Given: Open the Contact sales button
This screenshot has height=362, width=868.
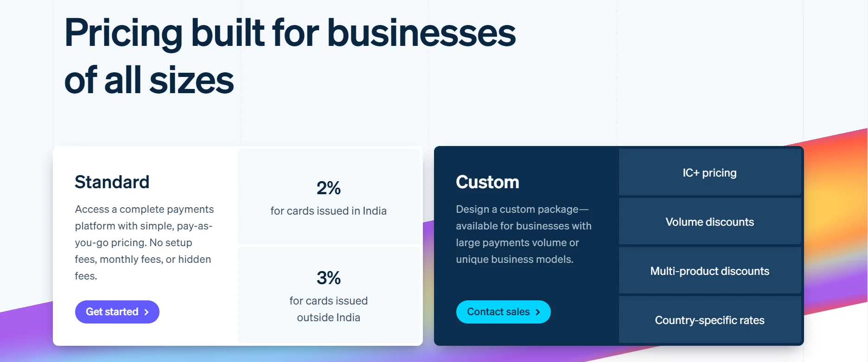Looking at the screenshot, I should (504, 312).
